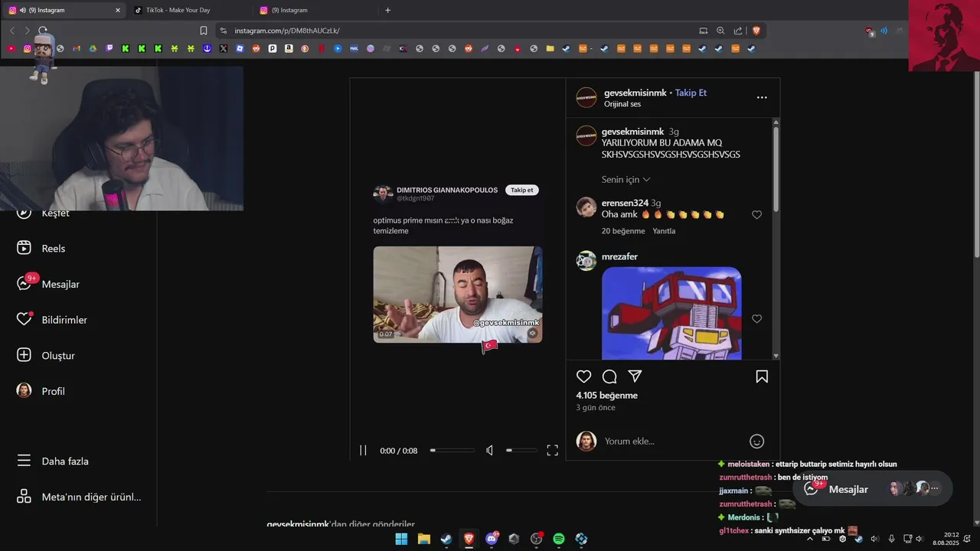This screenshot has height=551, width=980.
Task: Open site settings icon in address bar
Action: tap(223, 31)
